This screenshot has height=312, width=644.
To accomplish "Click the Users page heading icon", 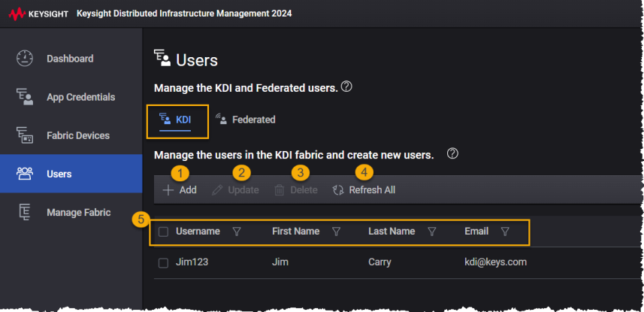I will pyautogui.click(x=162, y=58).
